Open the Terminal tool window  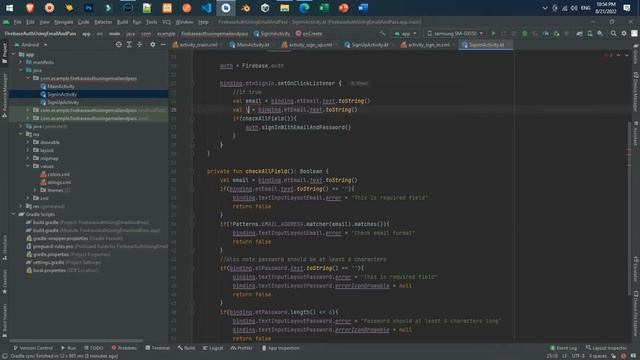click(158, 348)
